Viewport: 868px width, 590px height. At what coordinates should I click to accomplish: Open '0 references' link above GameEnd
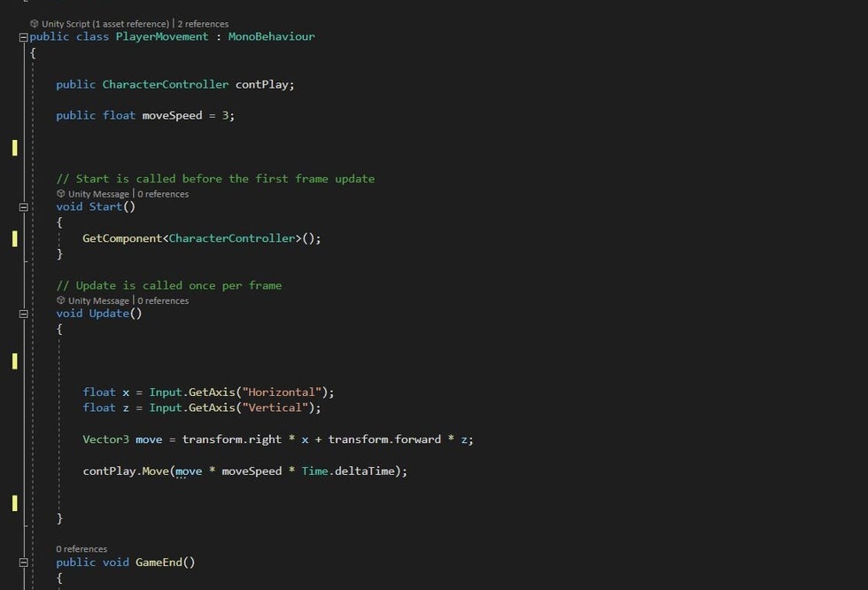click(81, 549)
